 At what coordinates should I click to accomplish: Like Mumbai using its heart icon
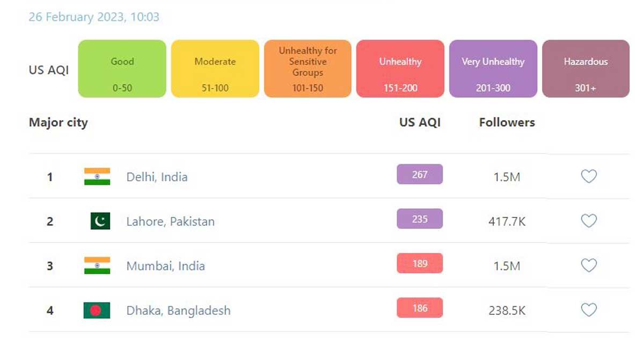(589, 266)
